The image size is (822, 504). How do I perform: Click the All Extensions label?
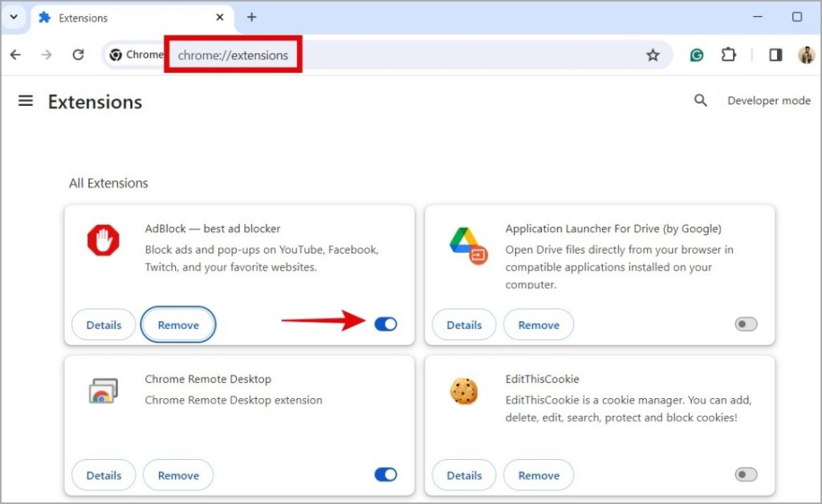[x=108, y=183]
